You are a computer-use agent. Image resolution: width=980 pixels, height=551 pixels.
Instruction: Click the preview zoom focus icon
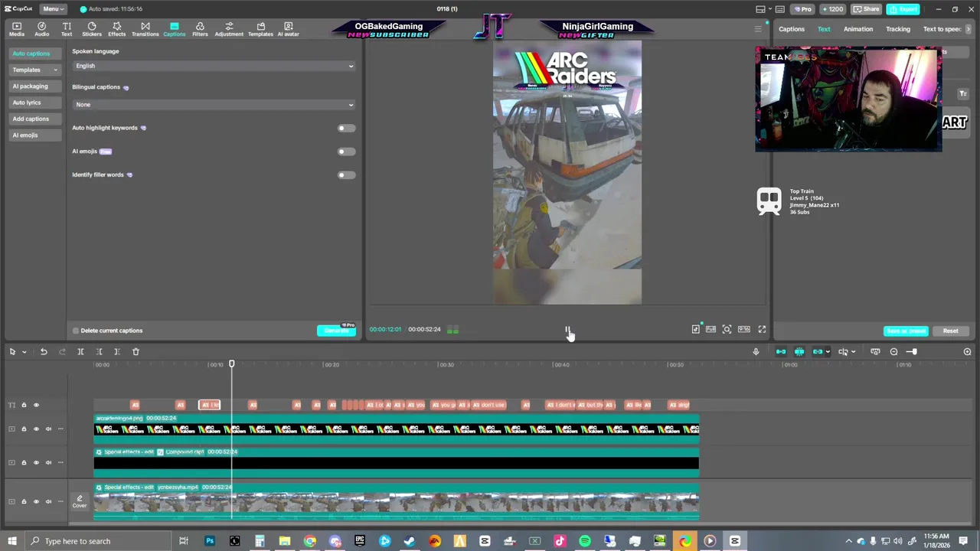click(727, 329)
